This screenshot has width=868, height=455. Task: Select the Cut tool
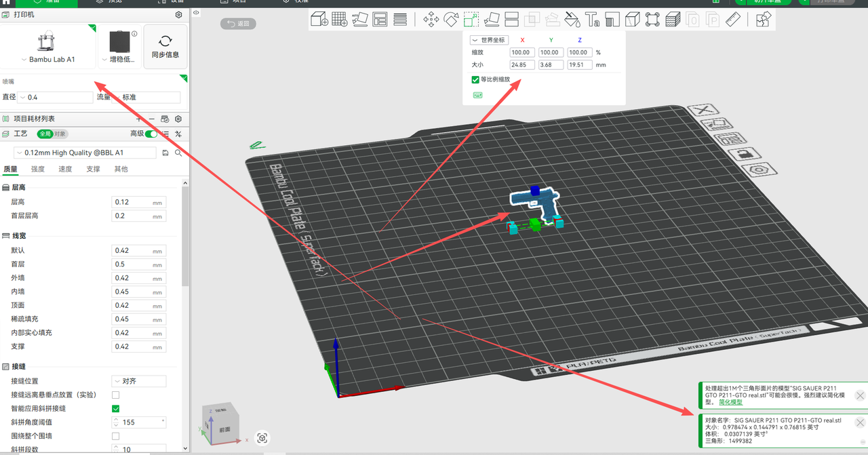coord(512,20)
